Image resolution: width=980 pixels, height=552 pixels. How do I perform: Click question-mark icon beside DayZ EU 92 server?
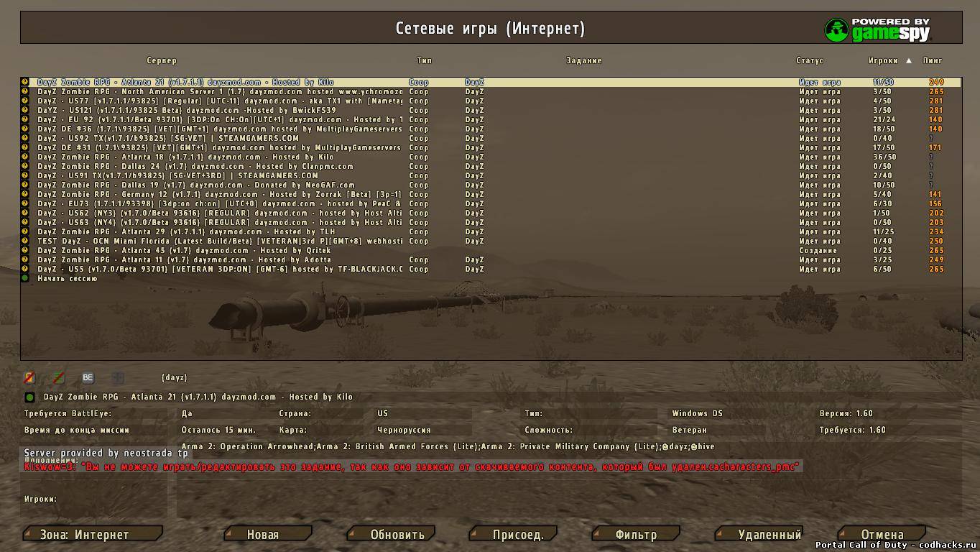[25, 120]
